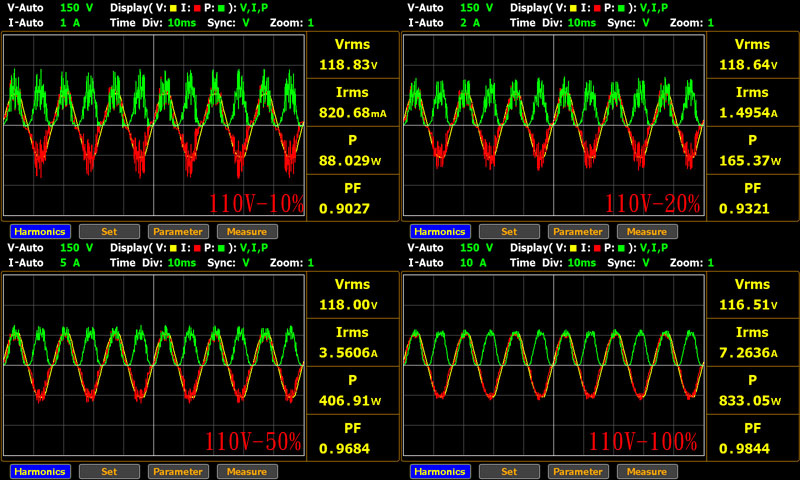800x480 pixels.
Task: Click the I-Auto 10 A range value
Action: click(473, 263)
